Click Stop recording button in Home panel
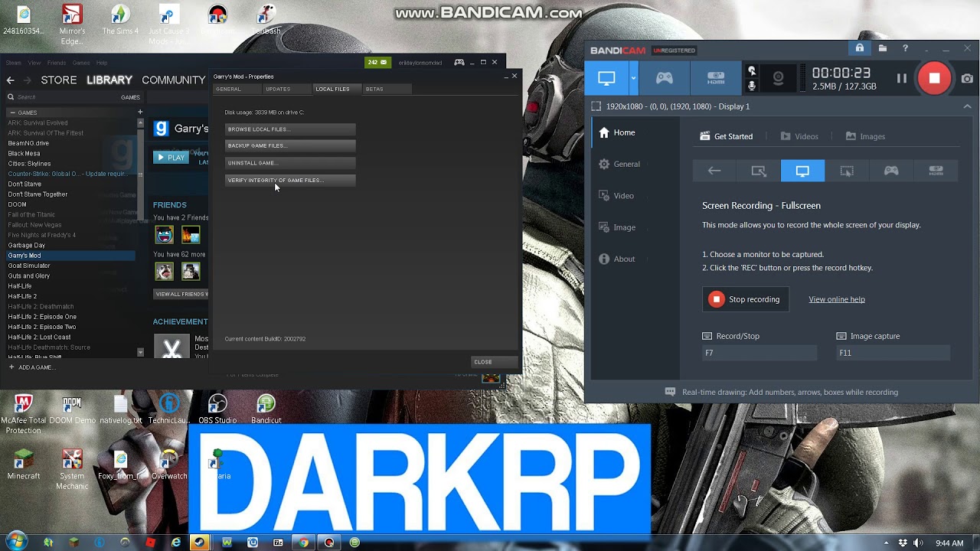 746,299
